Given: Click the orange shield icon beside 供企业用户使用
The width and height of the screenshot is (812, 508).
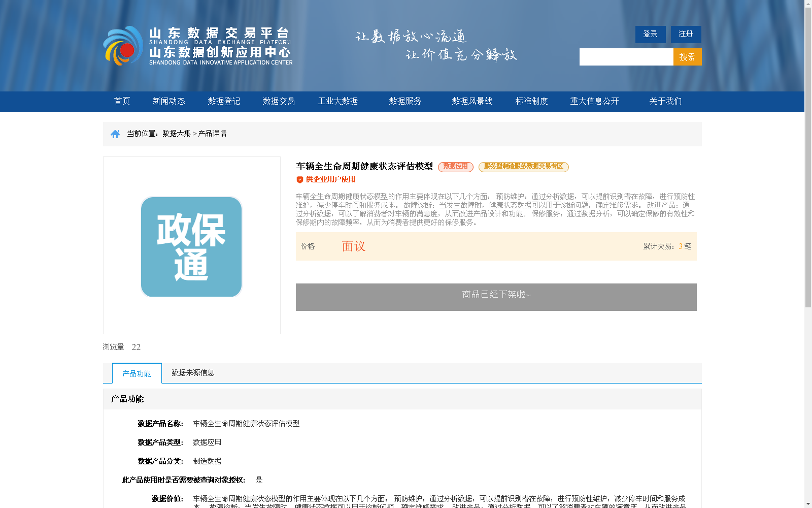Looking at the screenshot, I should [x=300, y=179].
